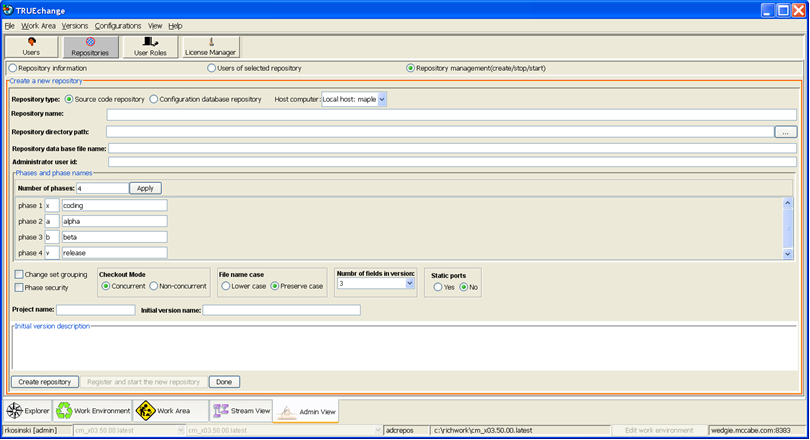
Task: Click the directory path browse button
Action: tap(785, 132)
